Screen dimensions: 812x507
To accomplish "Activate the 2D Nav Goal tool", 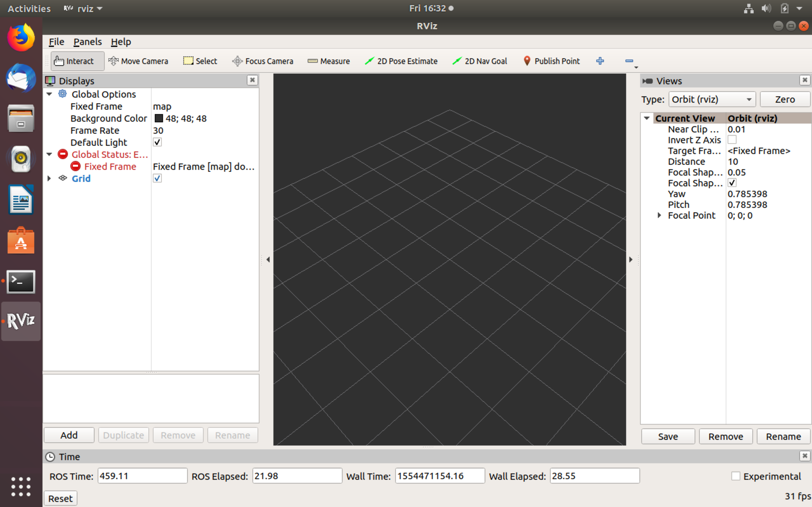I will [x=480, y=61].
